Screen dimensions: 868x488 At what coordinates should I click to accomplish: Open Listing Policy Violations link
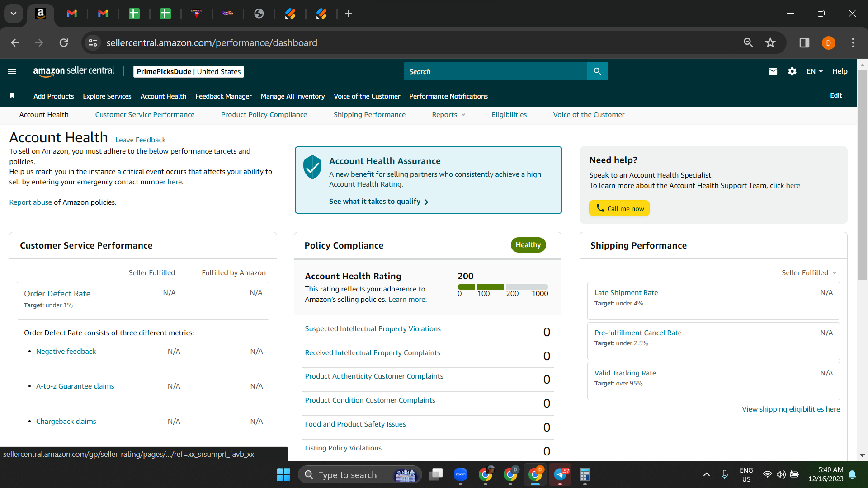click(x=343, y=448)
